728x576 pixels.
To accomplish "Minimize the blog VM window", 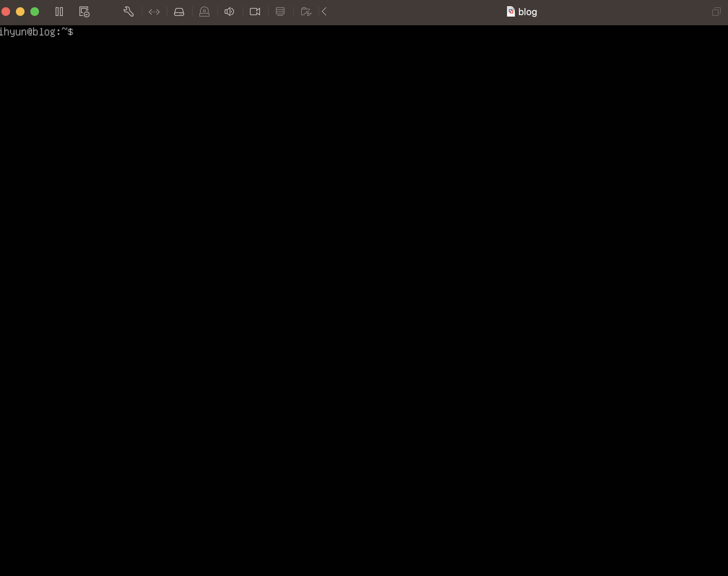I will [x=20, y=12].
